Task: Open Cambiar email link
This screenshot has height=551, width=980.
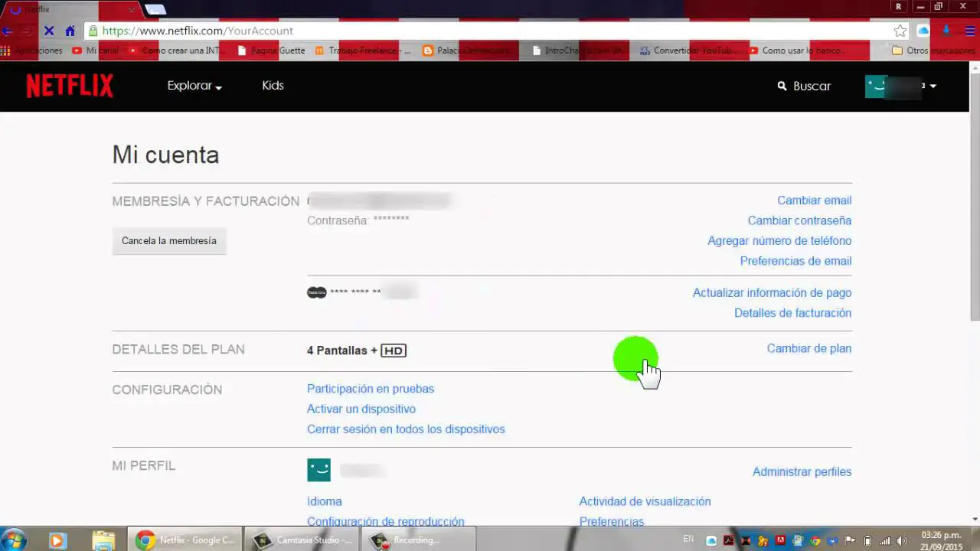Action: pos(814,201)
